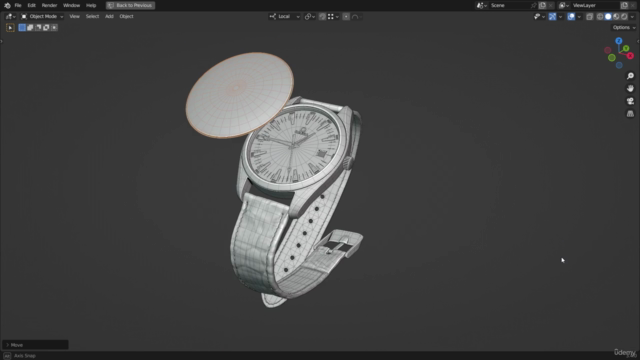The height and width of the screenshot is (360, 640).
Task: Click the ViewLayer name field
Action: point(595,5)
